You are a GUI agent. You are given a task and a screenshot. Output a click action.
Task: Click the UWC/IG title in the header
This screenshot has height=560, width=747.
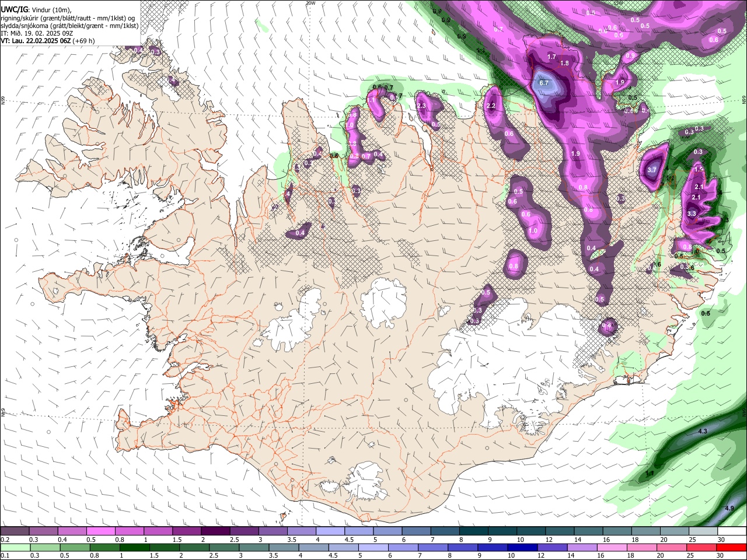13,10
